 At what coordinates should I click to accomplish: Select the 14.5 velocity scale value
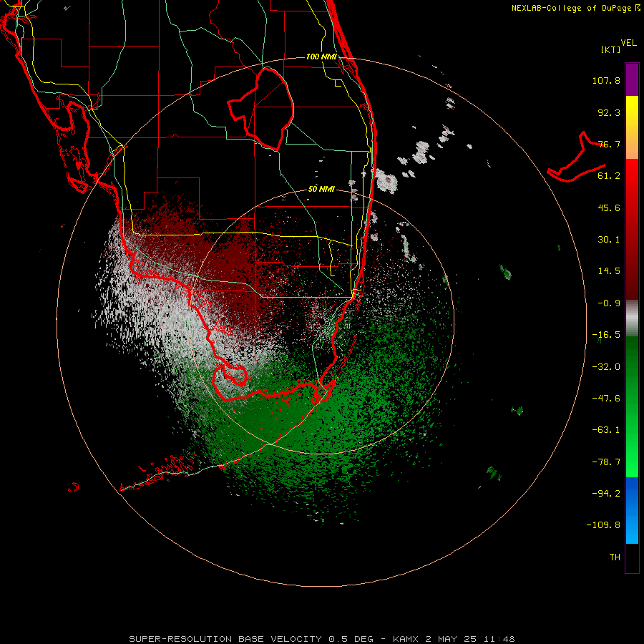[609, 271]
